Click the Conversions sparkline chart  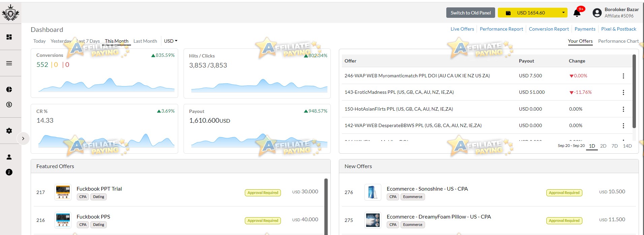pos(106,85)
